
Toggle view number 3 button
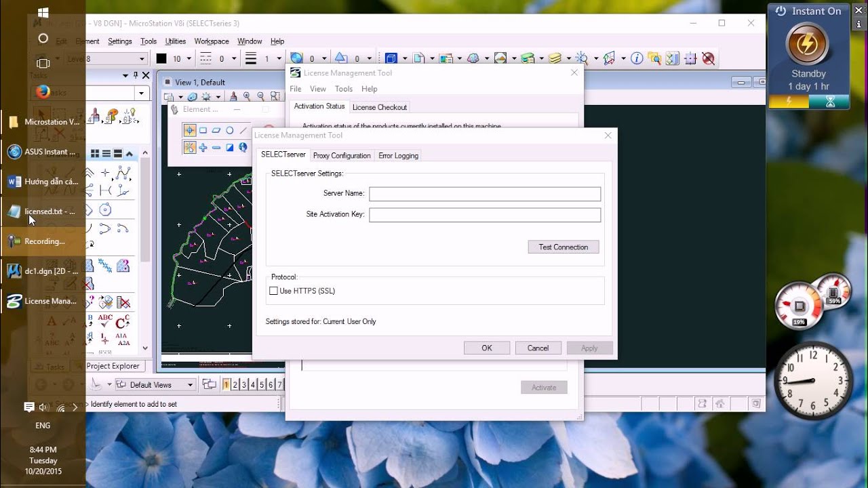coord(244,384)
